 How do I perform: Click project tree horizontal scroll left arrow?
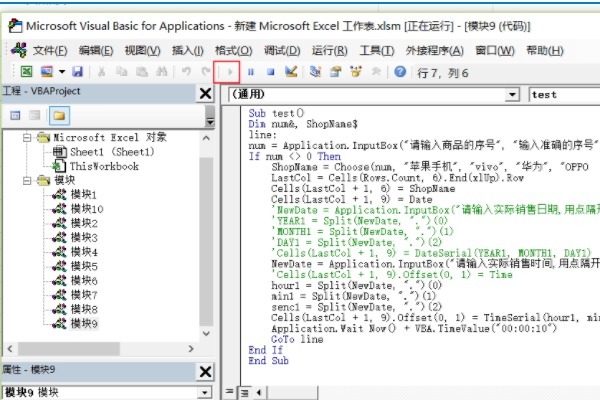[x=10, y=349]
